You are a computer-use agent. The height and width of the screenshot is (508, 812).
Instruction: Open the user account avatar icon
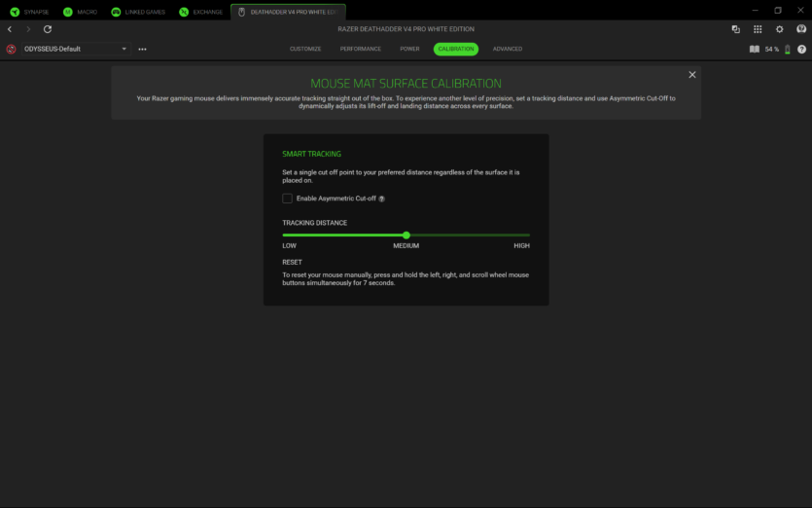801,29
